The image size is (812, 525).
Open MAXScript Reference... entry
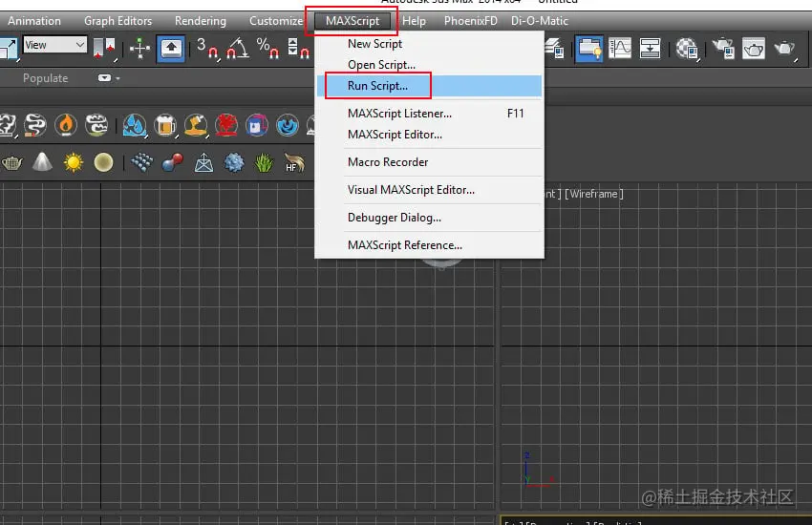pos(429,245)
